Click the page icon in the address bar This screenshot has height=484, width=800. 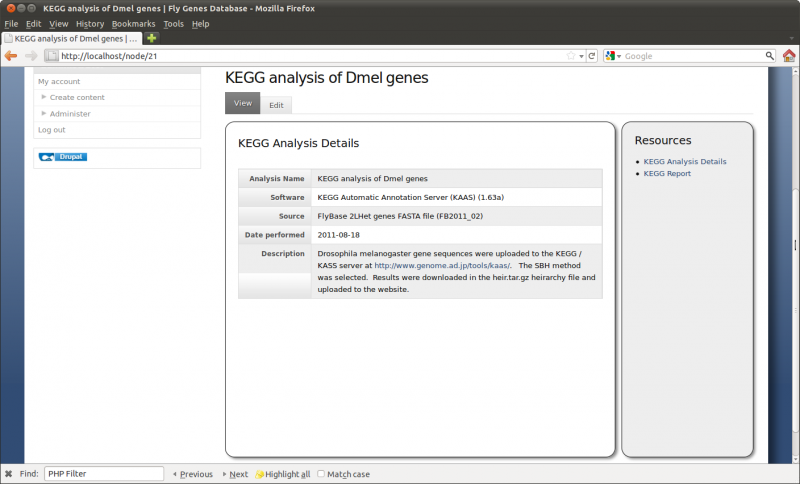click(x=53, y=56)
